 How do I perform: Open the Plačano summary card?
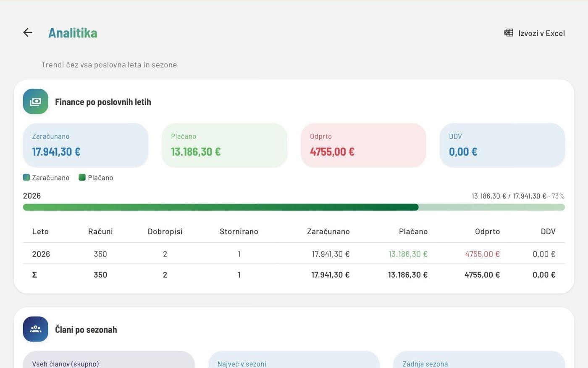224,145
